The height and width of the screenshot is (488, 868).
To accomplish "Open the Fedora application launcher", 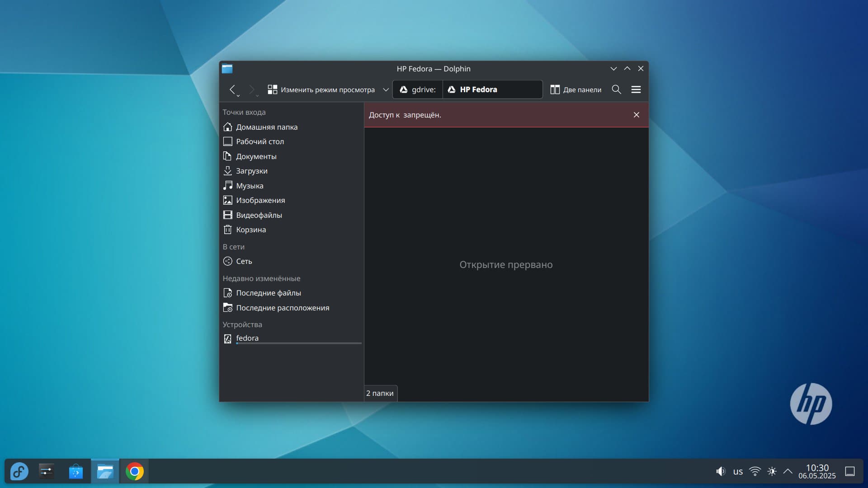I will pyautogui.click(x=19, y=471).
